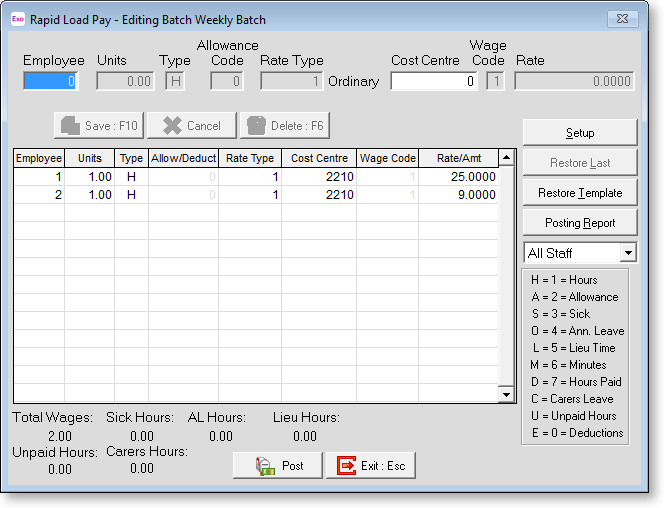
Task: Sort by the Rate/Amt column header
Action: [457, 158]
